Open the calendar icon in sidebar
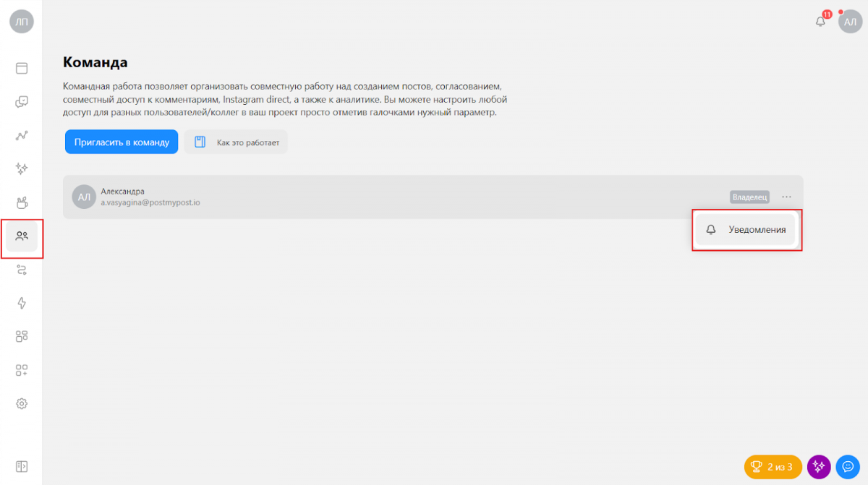The height and width of the screenshot is (485, 868). point(22,69)
